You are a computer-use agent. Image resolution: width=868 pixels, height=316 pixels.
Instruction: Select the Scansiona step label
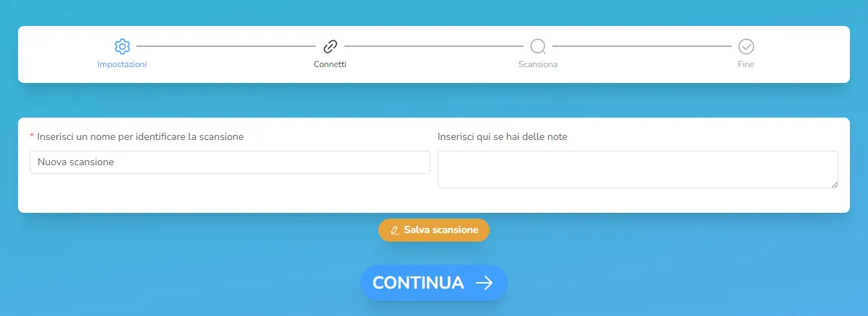pos(538,64)
